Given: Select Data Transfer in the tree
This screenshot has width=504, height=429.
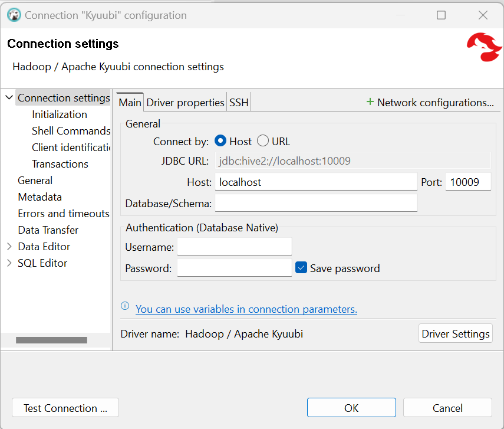Looking at the screenshot, I should click(x=48, y=230).
